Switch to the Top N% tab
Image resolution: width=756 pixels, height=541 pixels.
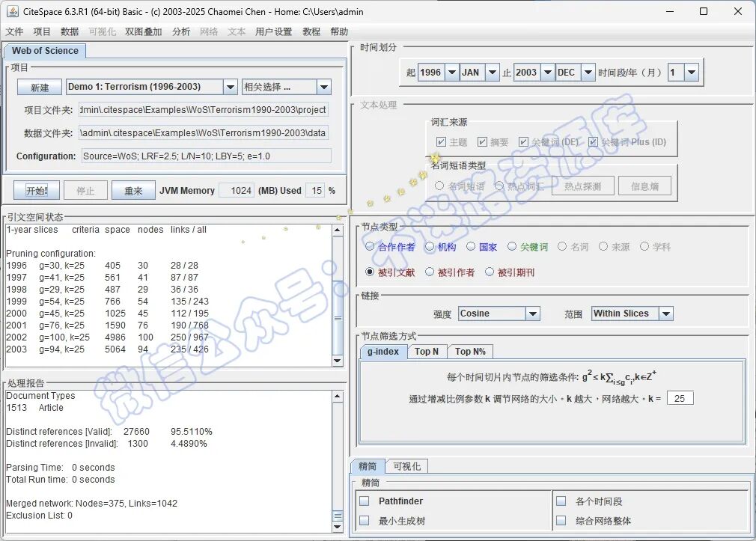click(x=470, y=352)
